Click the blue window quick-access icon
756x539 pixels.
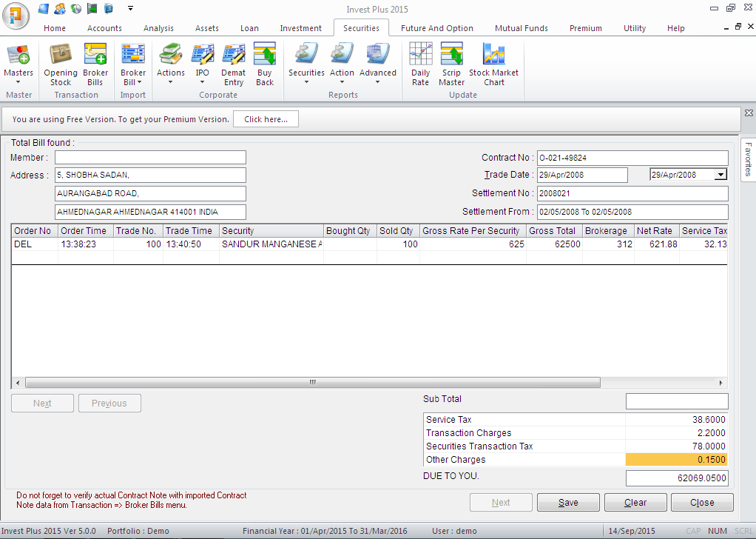pos(44,8)
